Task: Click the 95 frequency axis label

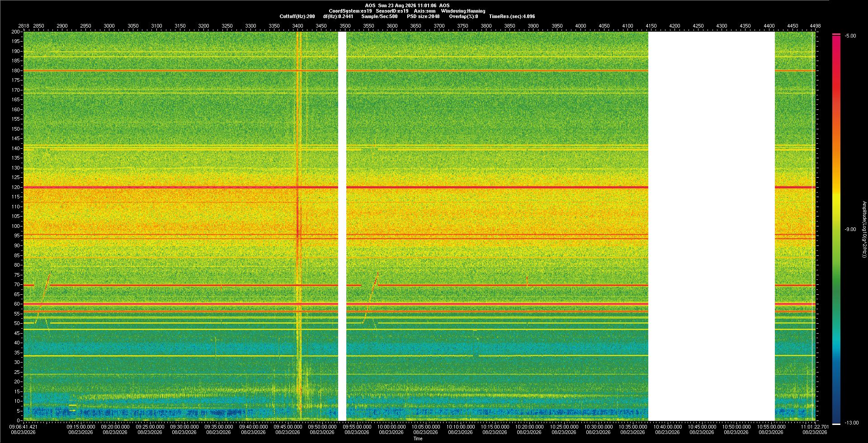Action: 17,236
